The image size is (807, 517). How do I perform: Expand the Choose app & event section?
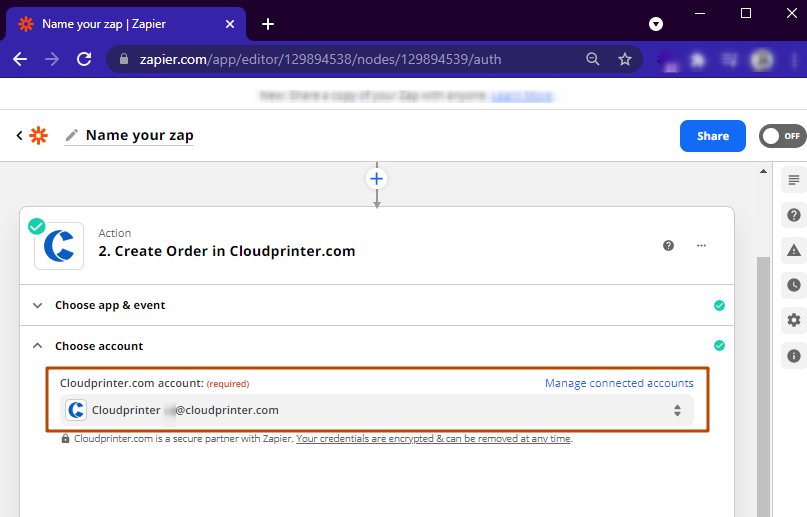377,305
